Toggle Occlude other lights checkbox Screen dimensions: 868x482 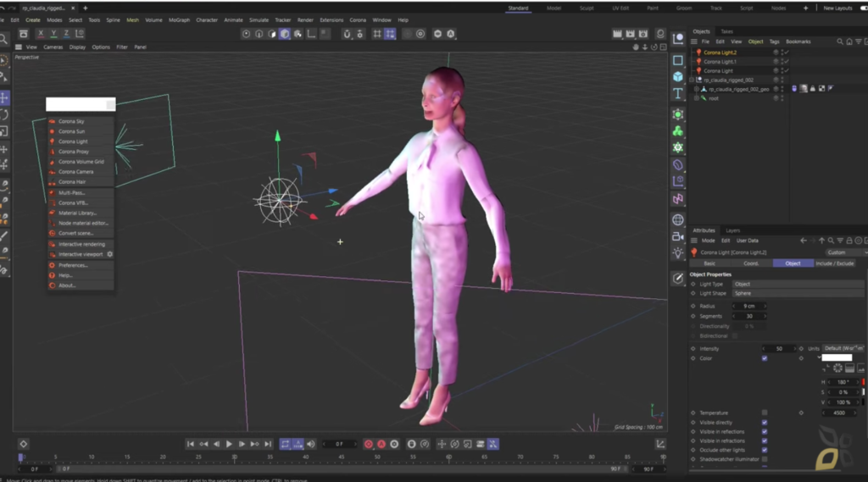pyautogui.click(x=765, y=450)
